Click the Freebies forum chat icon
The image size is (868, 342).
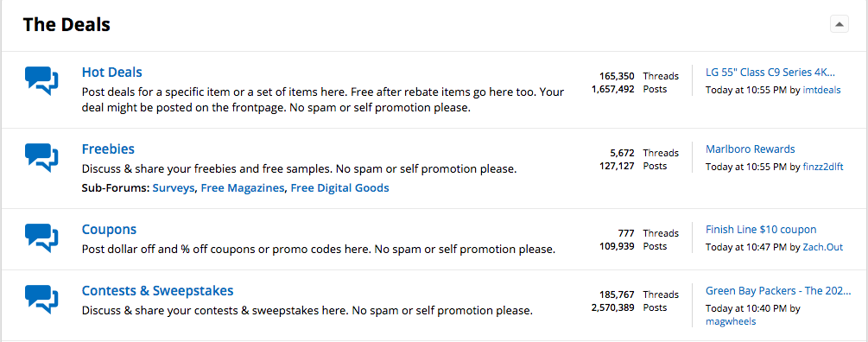click(x=41, y=158)
